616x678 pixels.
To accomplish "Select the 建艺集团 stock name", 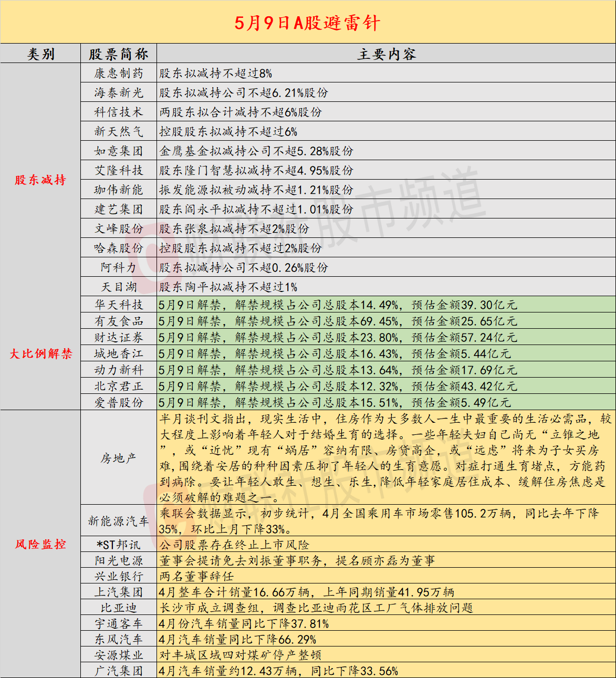I will point(119,209).
